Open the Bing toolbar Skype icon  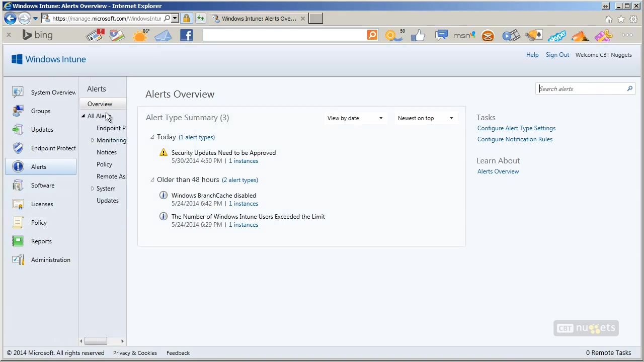(x=557, y=36)
